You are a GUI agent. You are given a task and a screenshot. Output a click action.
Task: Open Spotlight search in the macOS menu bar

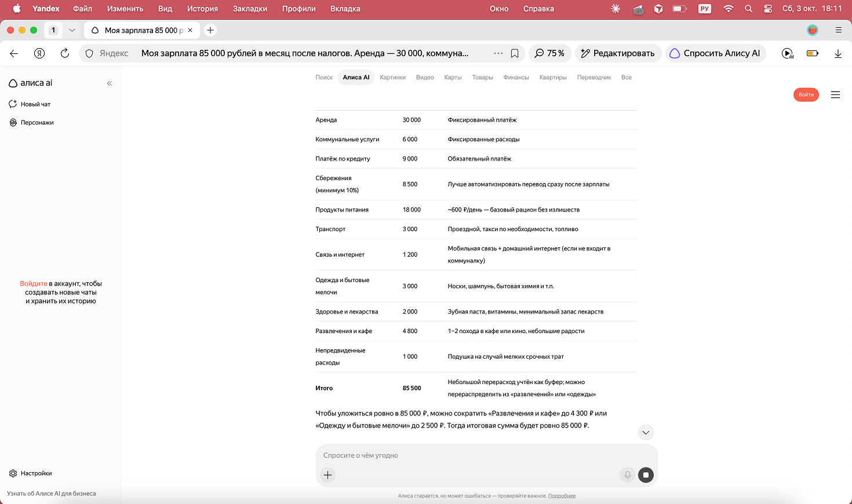749,9
